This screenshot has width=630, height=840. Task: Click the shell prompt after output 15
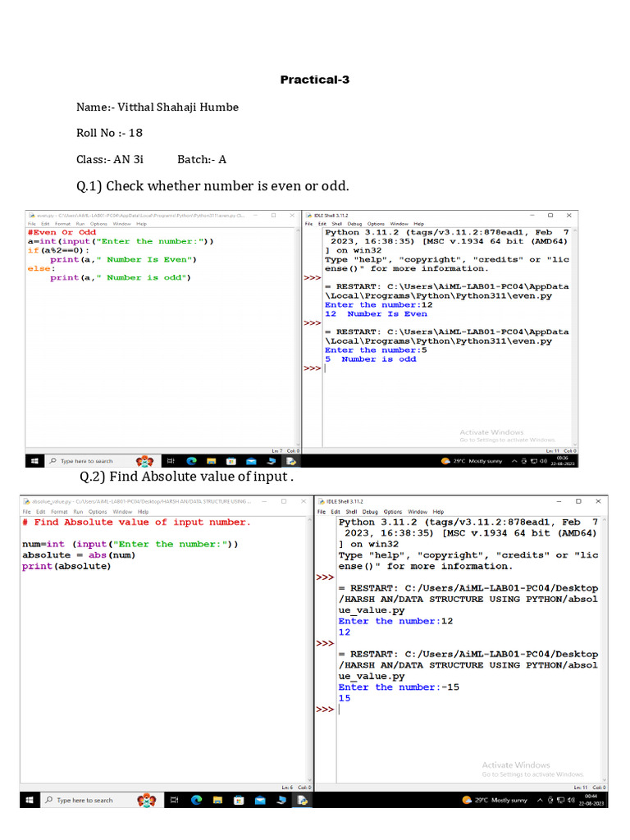pyautogui.click(x=340, y=710)
